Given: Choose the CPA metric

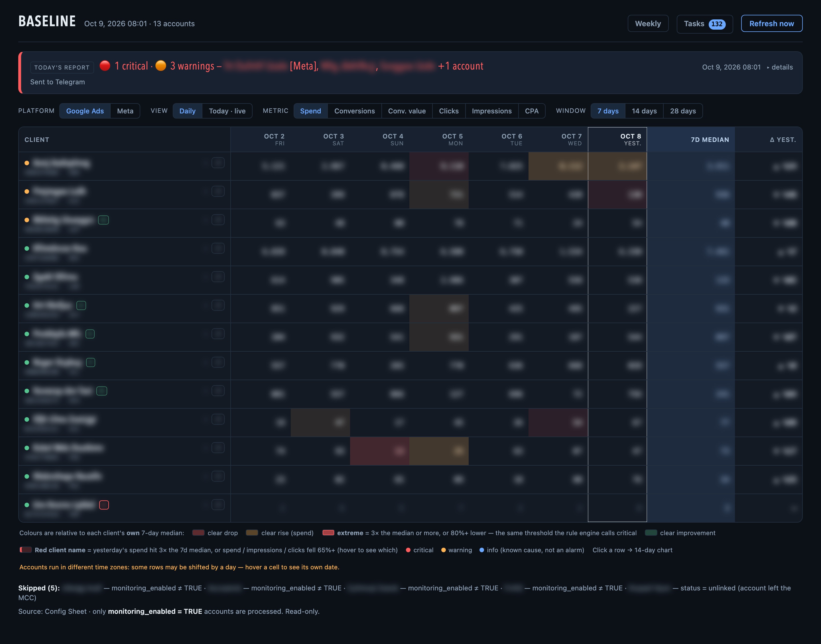Looking at the screenshot, I should [532, 111].
